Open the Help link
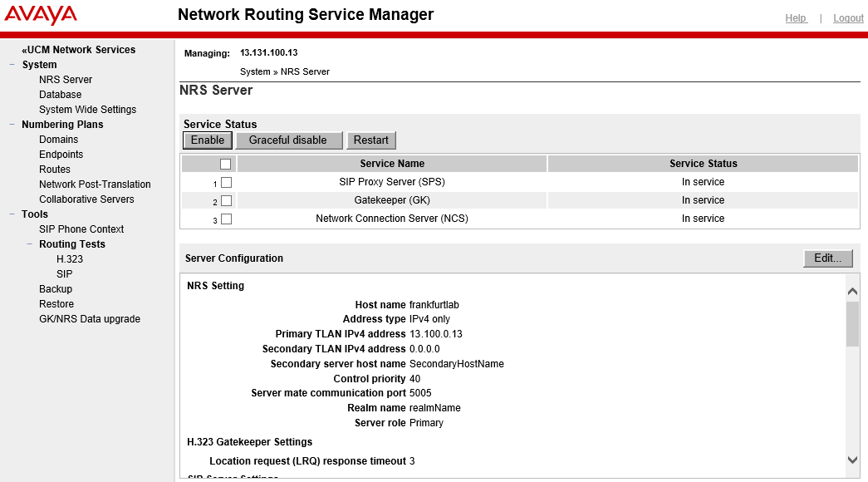This screenshot has height=482, width=868. pyautogui.click(x=796, y=18)
